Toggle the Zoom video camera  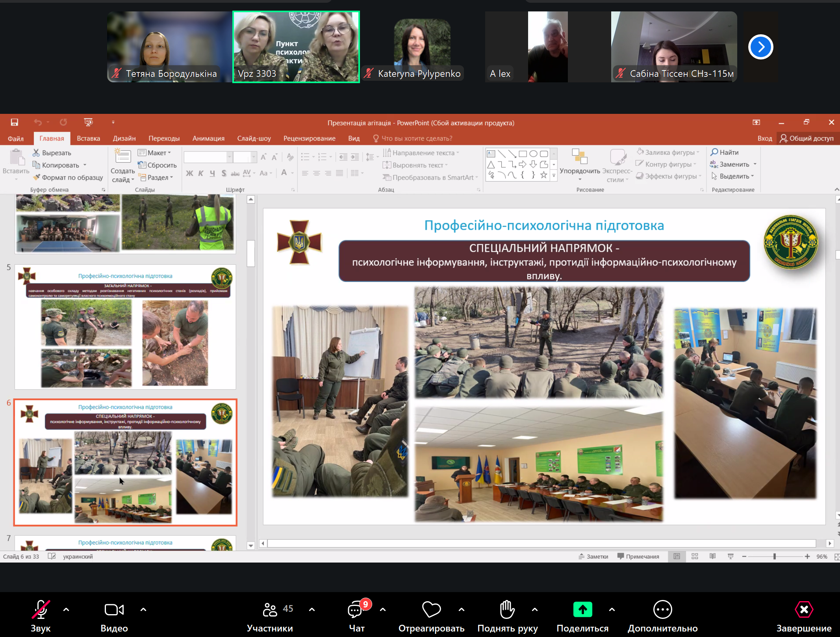point(114,610)
